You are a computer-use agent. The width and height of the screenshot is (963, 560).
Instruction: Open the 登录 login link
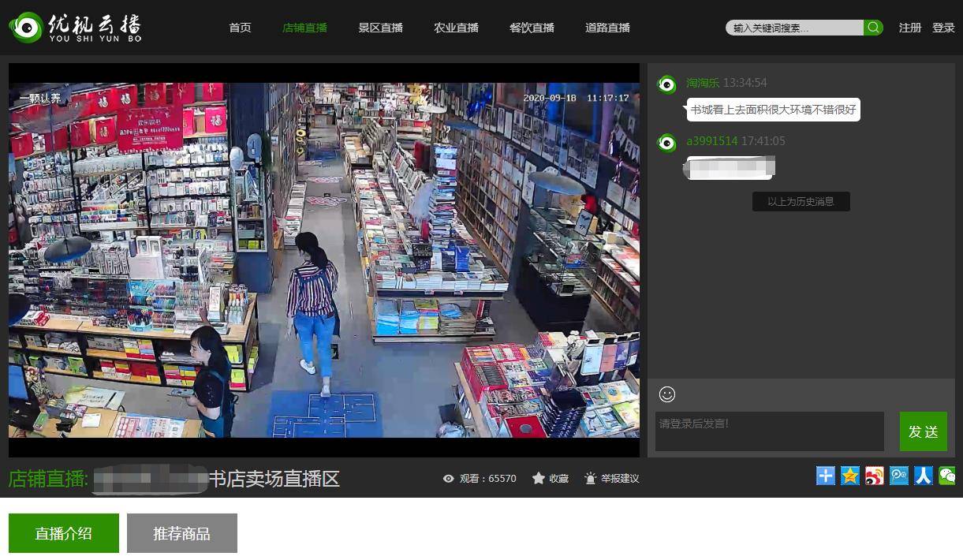[x=943, y=27]
